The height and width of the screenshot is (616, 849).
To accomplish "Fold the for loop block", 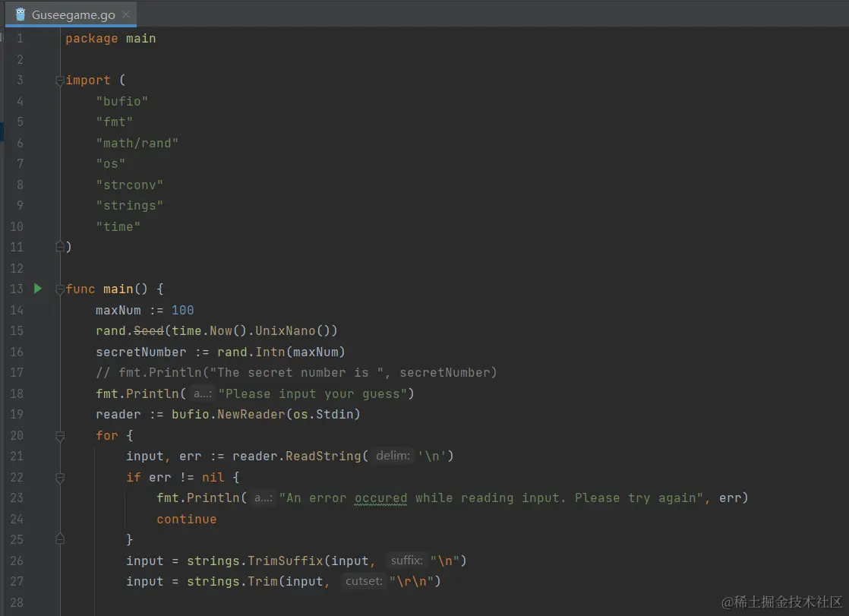I will 60,435.
